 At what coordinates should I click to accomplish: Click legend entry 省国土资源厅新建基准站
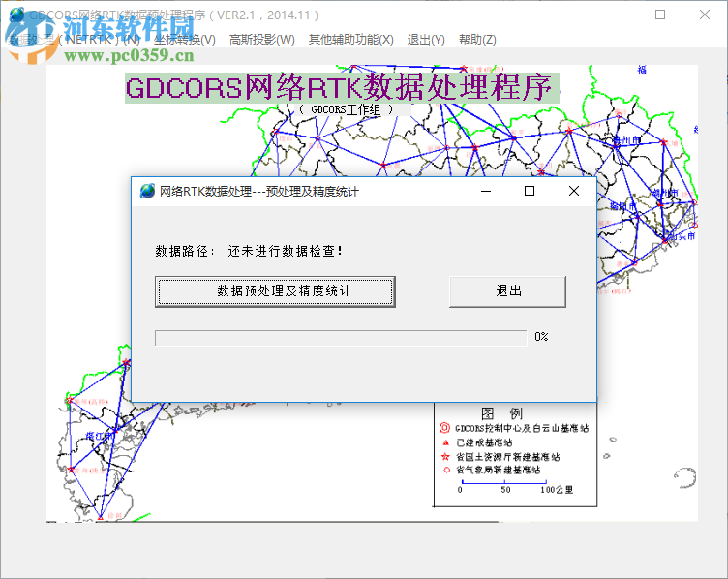(x=508, y=457)
